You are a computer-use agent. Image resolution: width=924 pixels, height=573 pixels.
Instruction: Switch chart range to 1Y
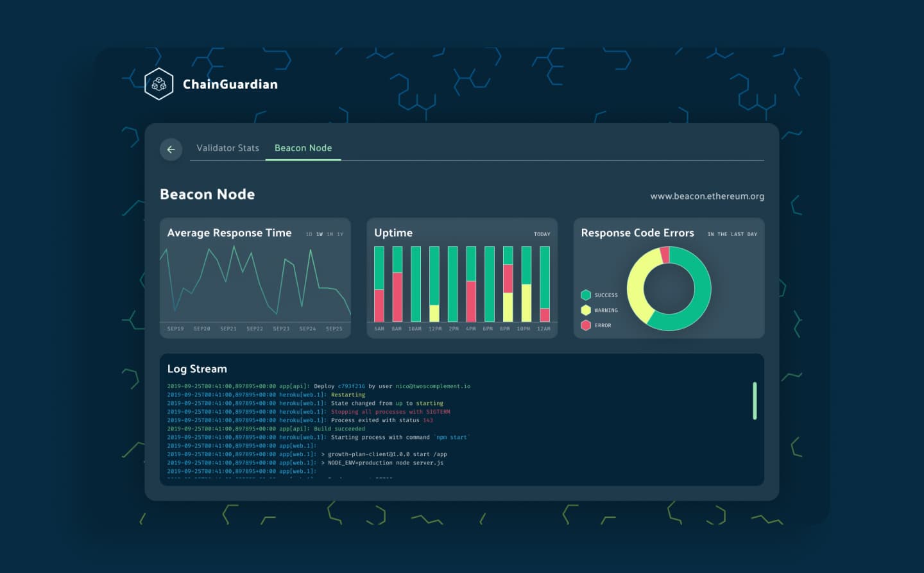340,234
